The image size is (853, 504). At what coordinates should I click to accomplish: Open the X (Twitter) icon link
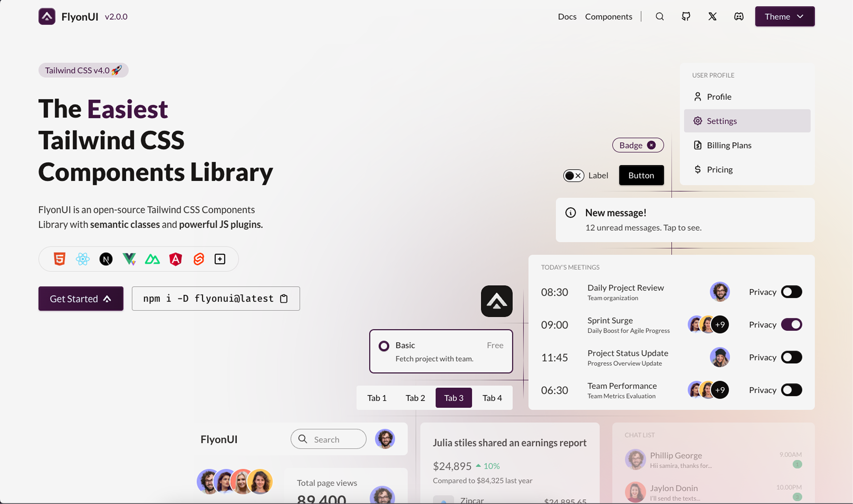(712, 16)
